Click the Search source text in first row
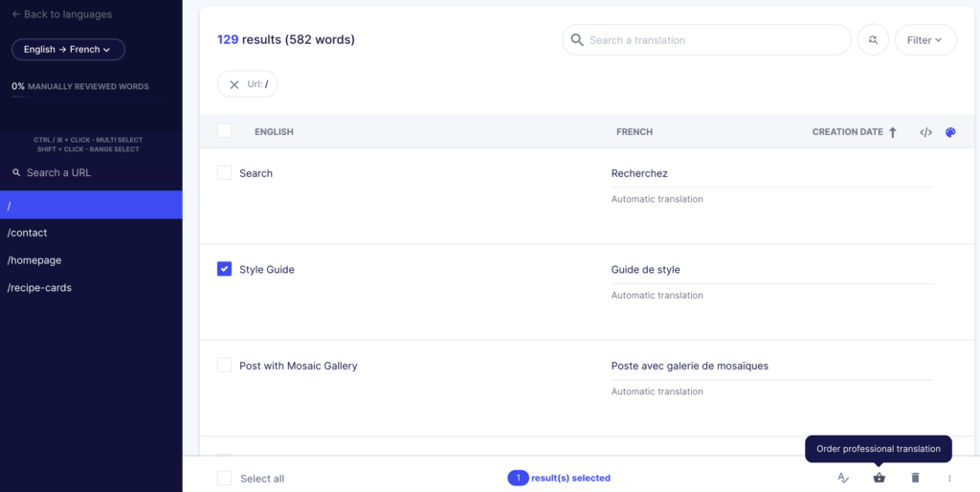 click(x=256, y=173)
